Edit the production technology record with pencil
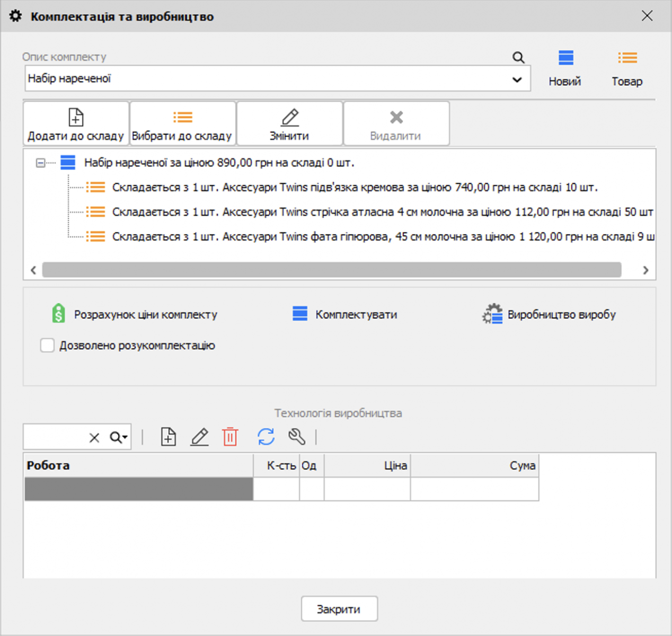This screenshot has width=672, height=636. 200,437
